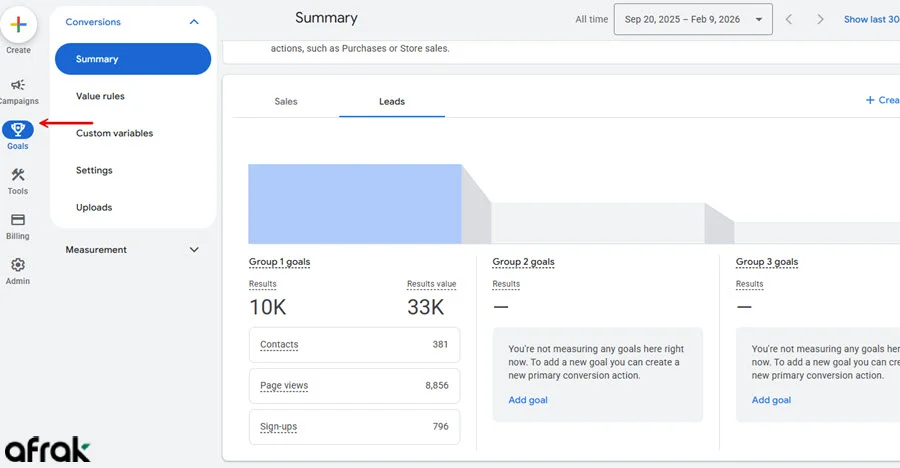Image resolution: width=900 pixels, height=468 pixels.
Task: Select the Leads tab
Action: click(x=392, y=101)
